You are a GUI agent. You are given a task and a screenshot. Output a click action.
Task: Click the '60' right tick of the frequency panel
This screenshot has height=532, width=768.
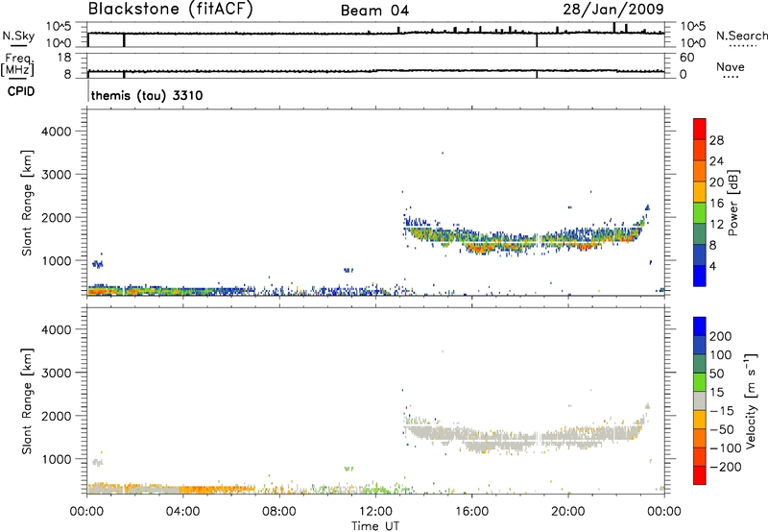687,58
